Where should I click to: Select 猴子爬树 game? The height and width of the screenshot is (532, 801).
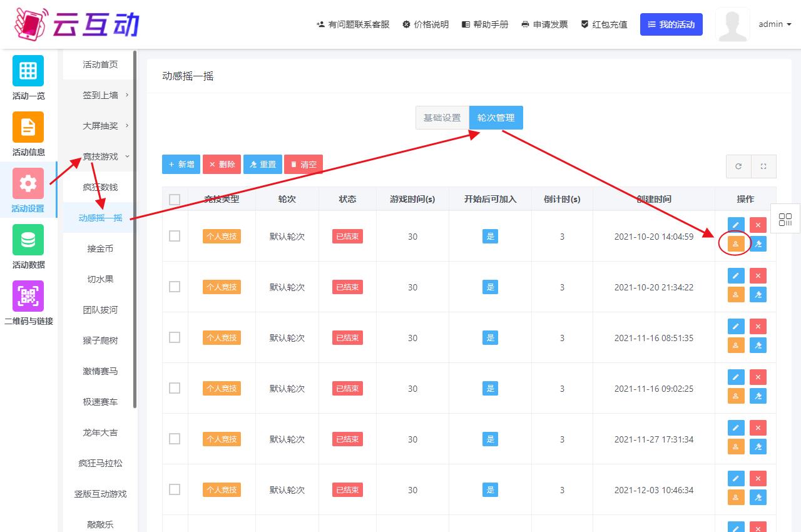coord(100,340)
